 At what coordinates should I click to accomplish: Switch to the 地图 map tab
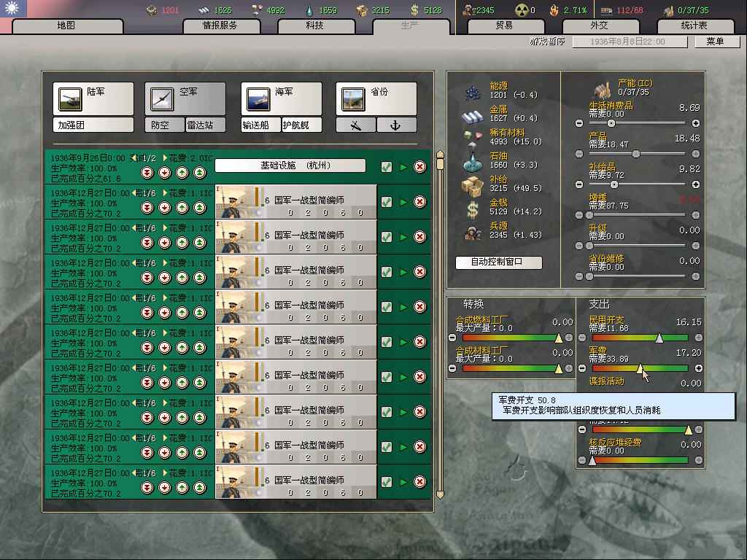(x=67, y=26)
